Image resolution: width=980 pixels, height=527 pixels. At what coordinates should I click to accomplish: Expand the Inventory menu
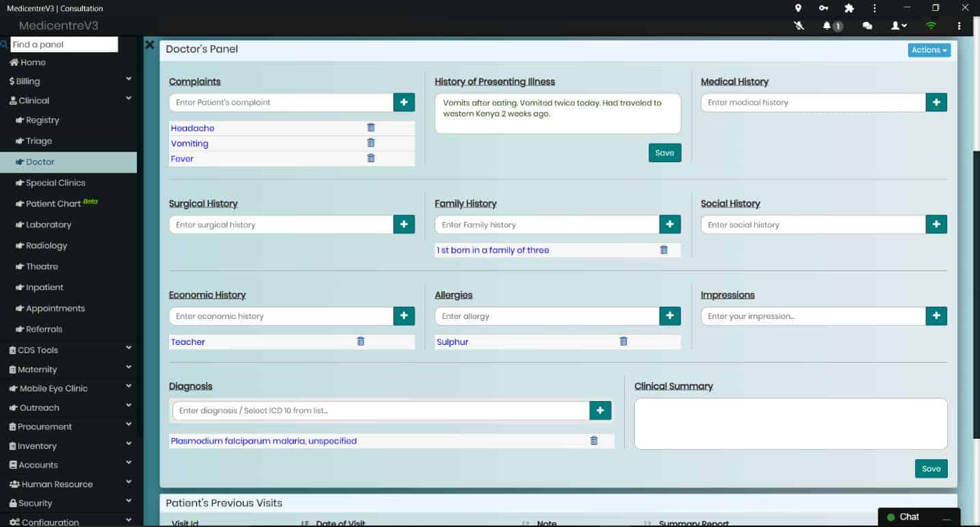point(68,446)
